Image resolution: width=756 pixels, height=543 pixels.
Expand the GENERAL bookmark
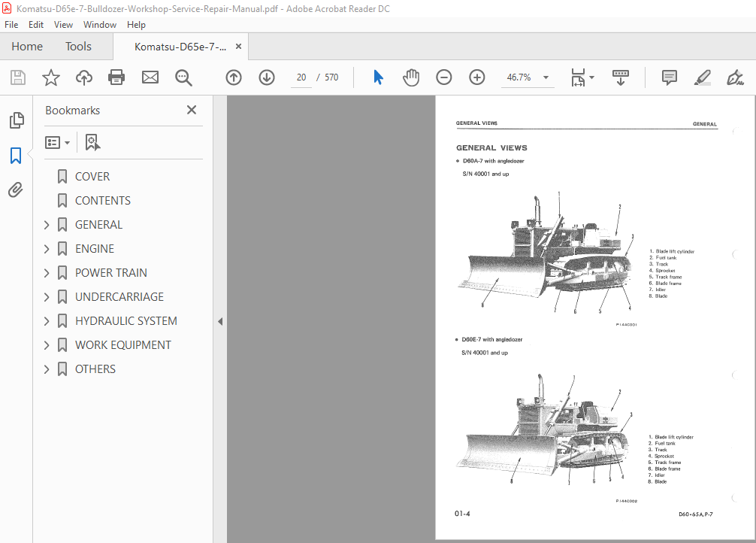pos(47,225)
